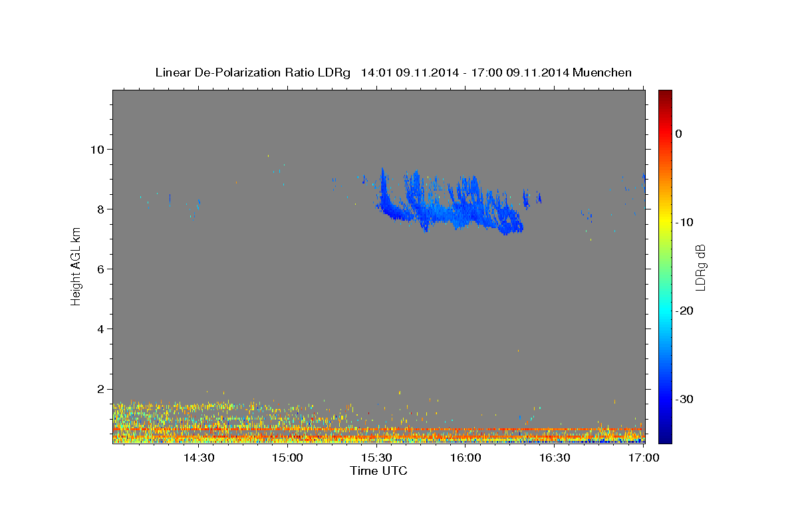
Task: Click the colorbar tick label '-10'
Action: [x=684, y=222]
